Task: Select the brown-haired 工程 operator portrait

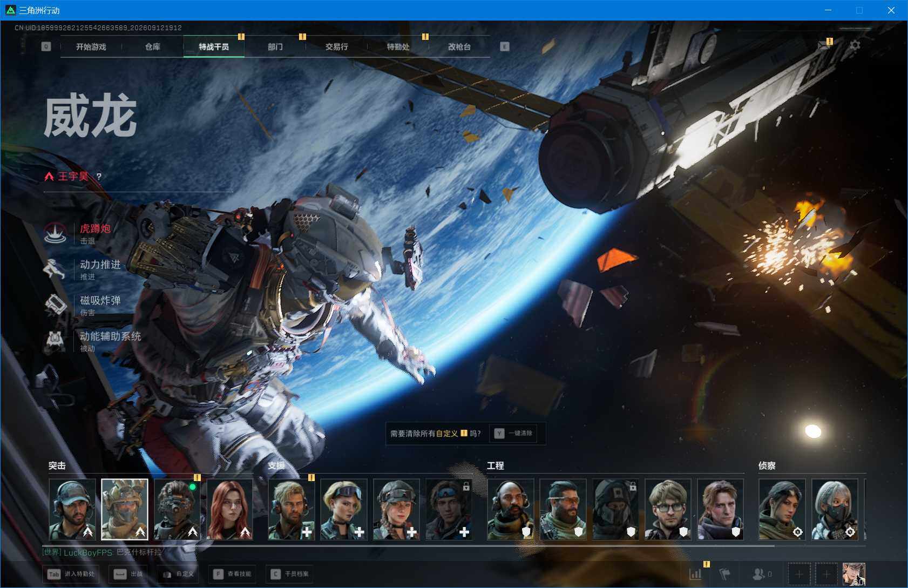Action: point(720,509)
